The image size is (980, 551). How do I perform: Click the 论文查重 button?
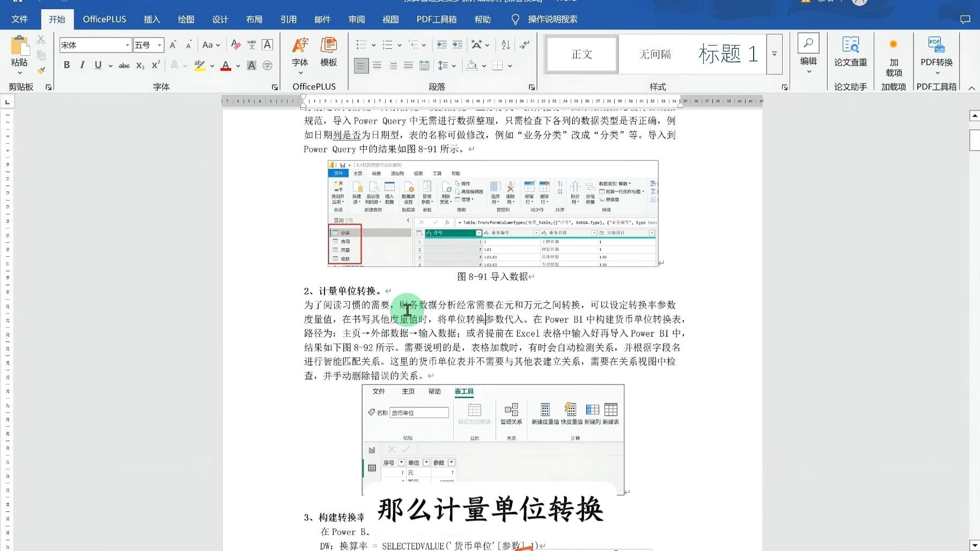(x=850, y=54)
